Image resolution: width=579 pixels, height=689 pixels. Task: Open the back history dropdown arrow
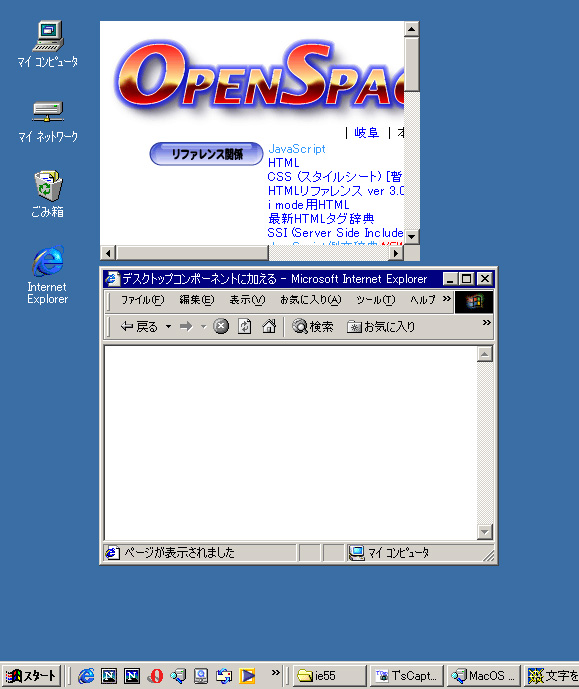click(168, 326)
